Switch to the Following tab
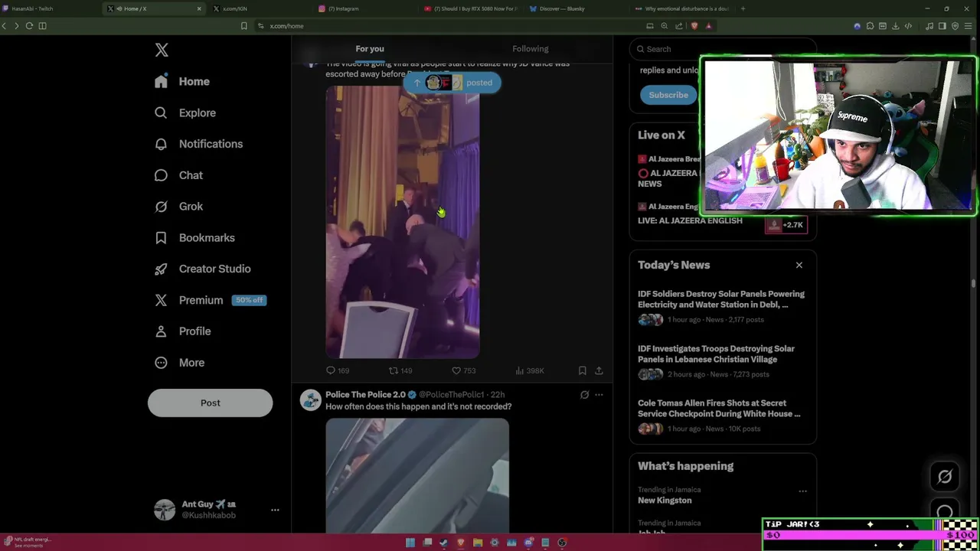Viewport: 980px width, 551px height. pos(531,49)
